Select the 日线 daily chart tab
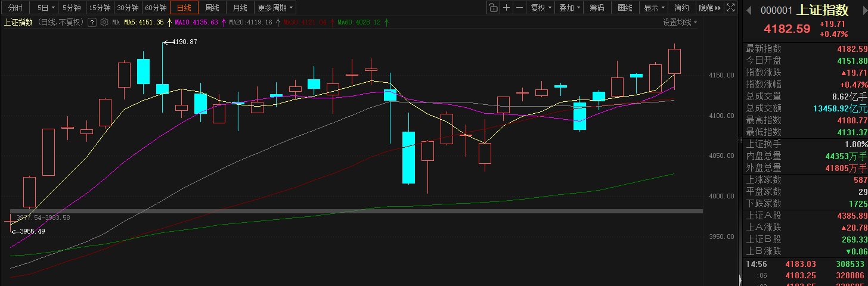 (185, 8)
